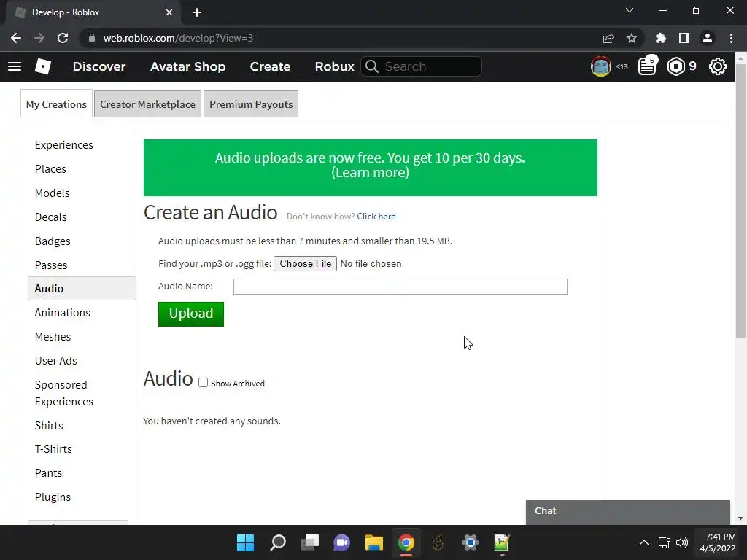Open the browser tab search dropdown
This screenshot has height=560, width=747.
pyautogui.click(x=630, y=10)
